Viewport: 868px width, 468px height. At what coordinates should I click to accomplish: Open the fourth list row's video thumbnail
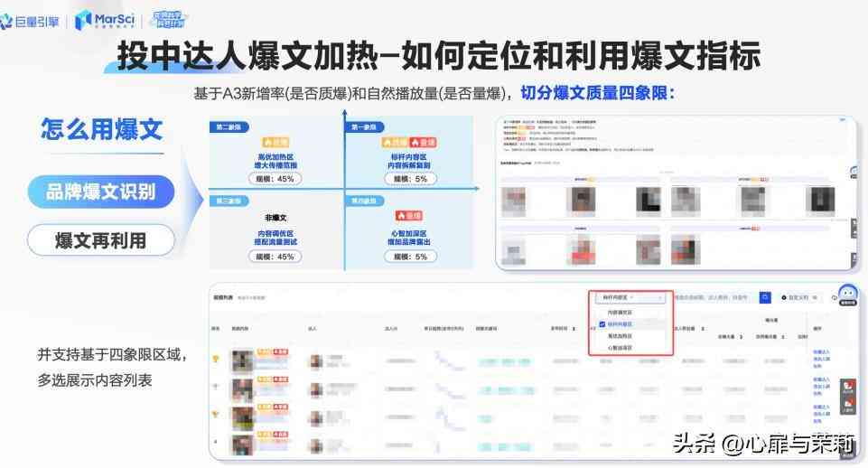tap(242, 445)
